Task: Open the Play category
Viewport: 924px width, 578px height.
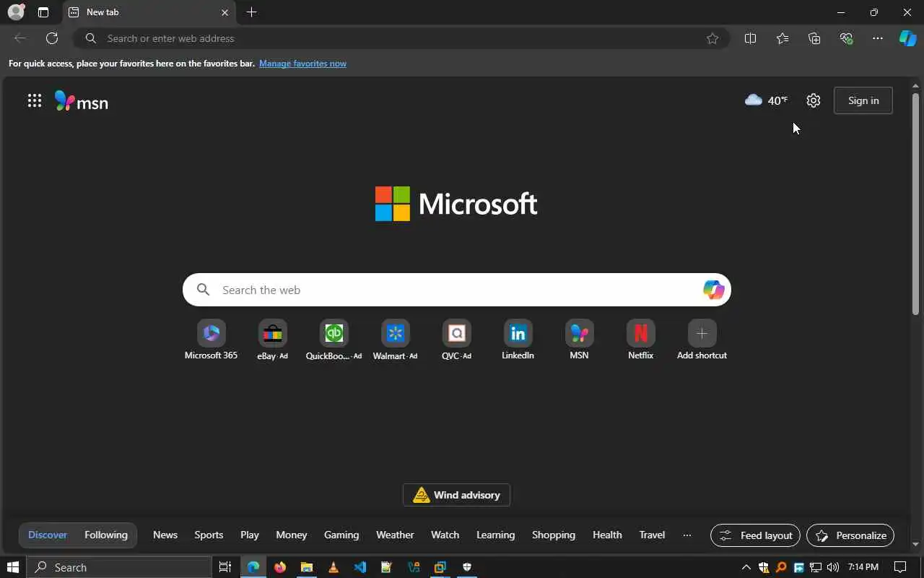Action: 250,535
